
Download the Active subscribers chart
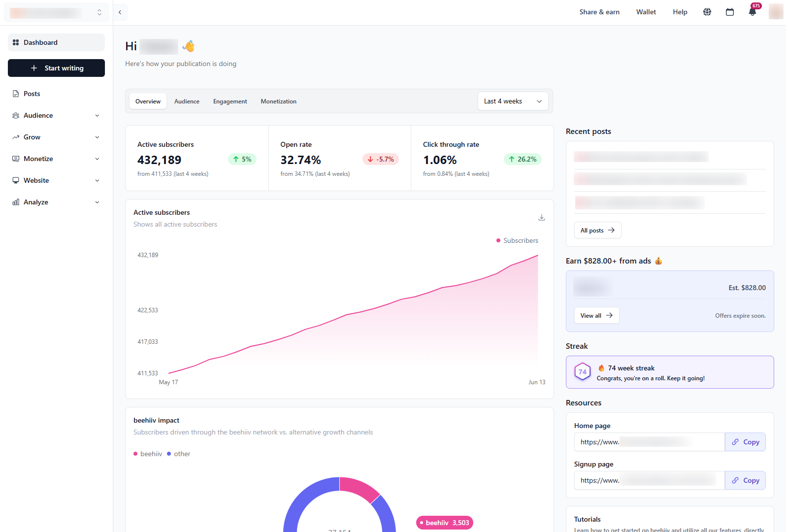(542, 217)
